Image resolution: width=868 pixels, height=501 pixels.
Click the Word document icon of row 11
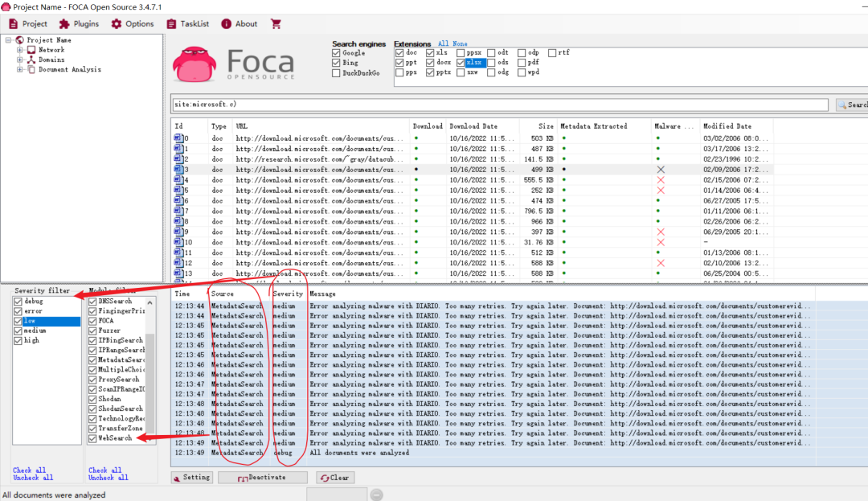178,253
